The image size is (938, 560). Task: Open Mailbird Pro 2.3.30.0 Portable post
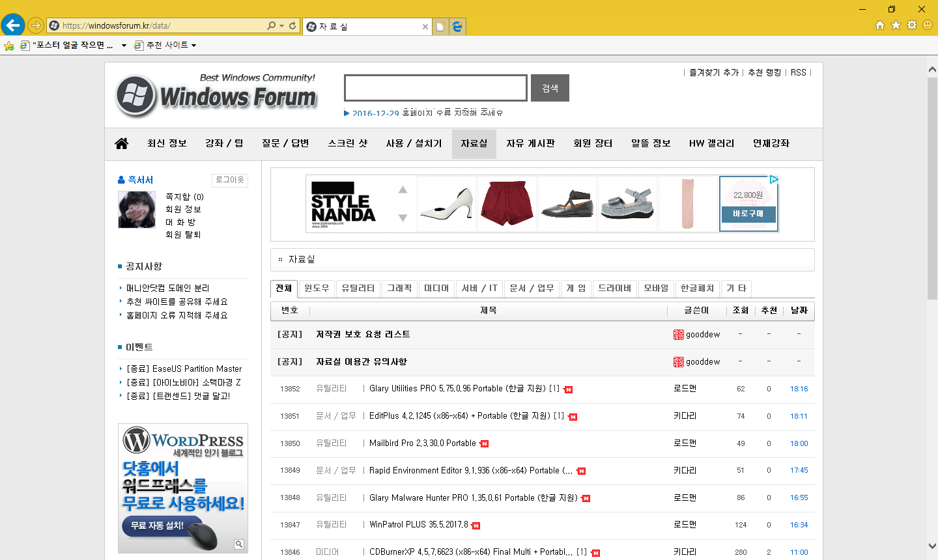[423, 443]
